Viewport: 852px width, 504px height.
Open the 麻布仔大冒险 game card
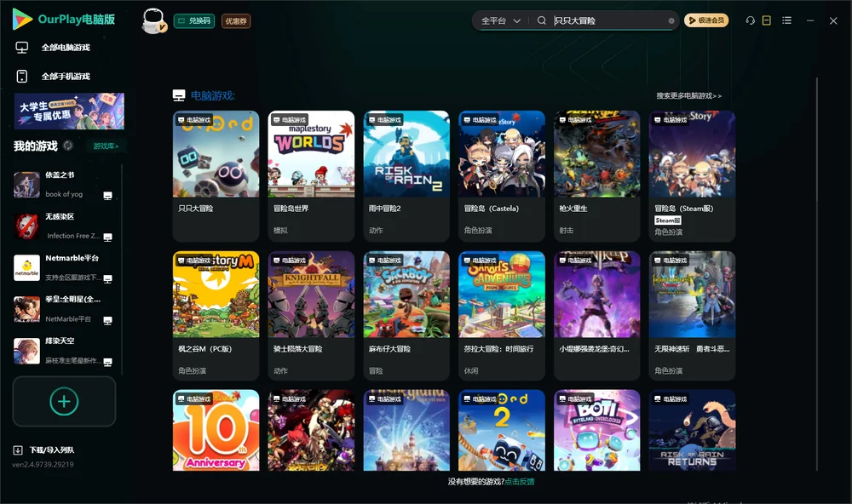pos(406,316)
